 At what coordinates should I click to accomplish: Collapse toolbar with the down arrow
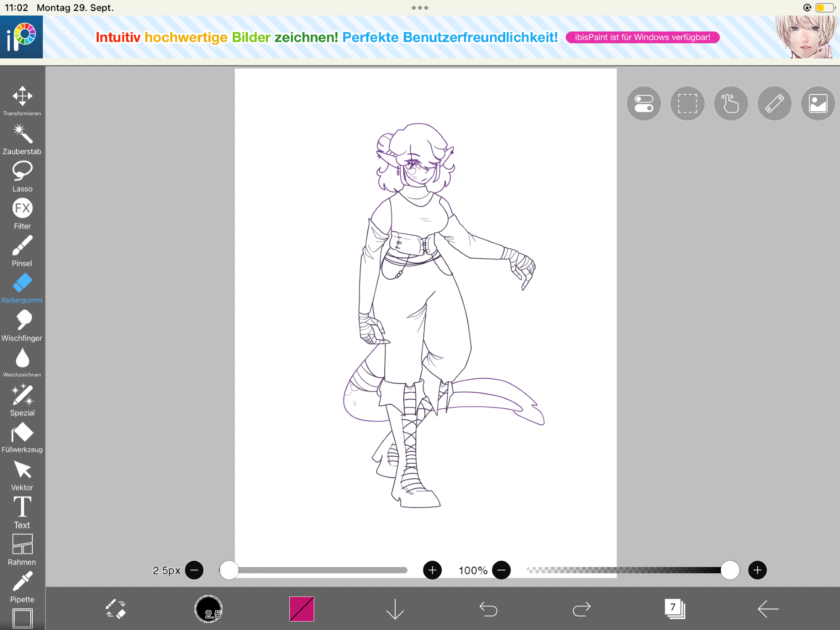click(x=395, y=609)
